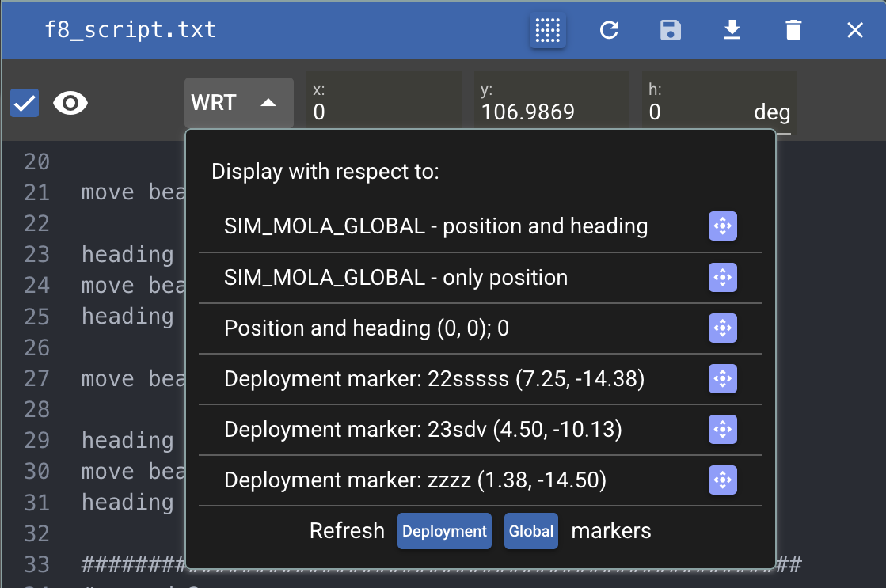Click move icon for SIM_MOLA_GLOBAL position and heading

[722, 227]
